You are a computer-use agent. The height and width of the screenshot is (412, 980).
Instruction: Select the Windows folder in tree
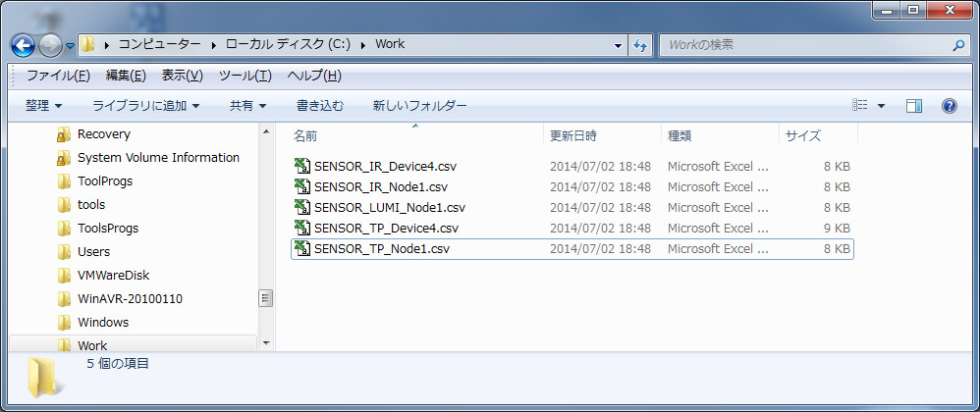tap(103, 322)
